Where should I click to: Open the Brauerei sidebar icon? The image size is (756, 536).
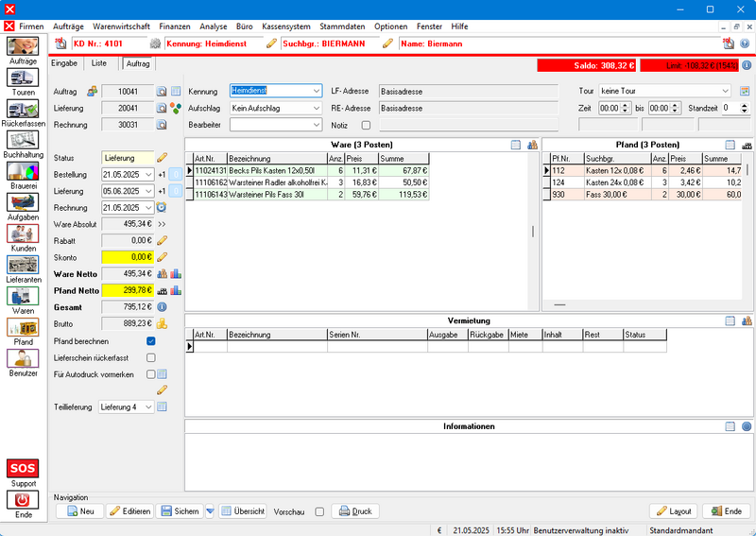click(x=23, y=172)
